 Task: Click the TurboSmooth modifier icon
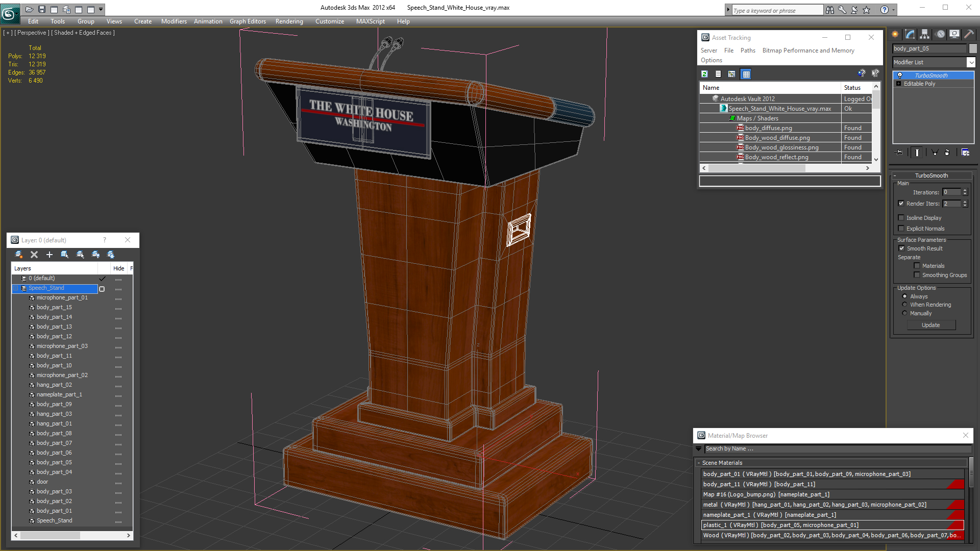point(900,76)
